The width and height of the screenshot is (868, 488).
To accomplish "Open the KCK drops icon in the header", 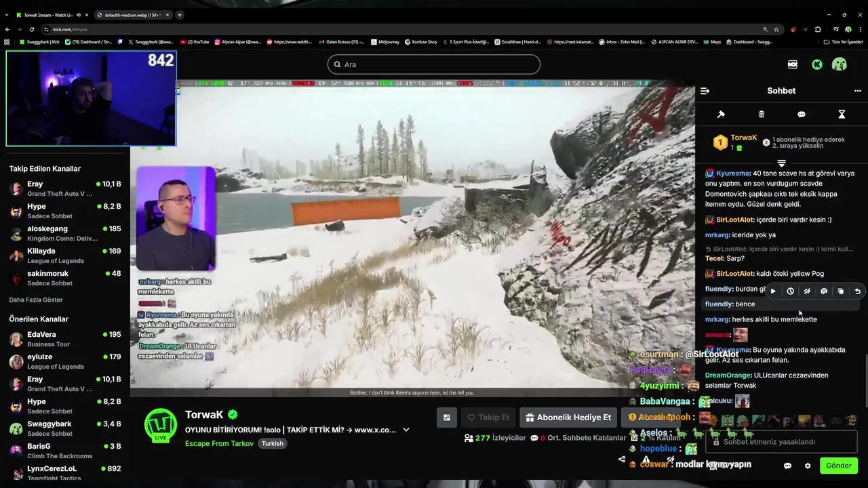I will tap(793, 64).
